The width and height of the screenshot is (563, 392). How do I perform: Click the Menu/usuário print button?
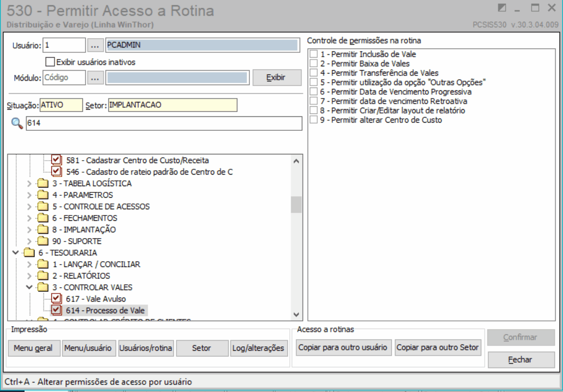coord(89,348)
